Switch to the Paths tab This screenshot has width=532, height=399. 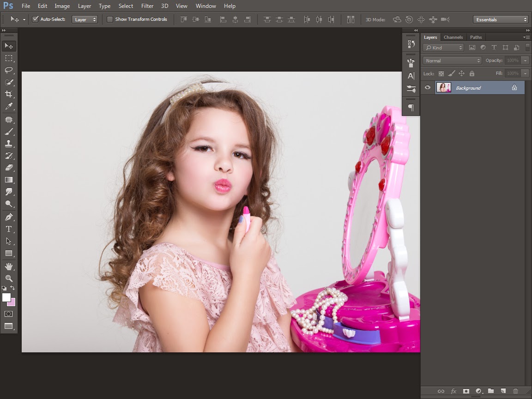pos(476,37)
